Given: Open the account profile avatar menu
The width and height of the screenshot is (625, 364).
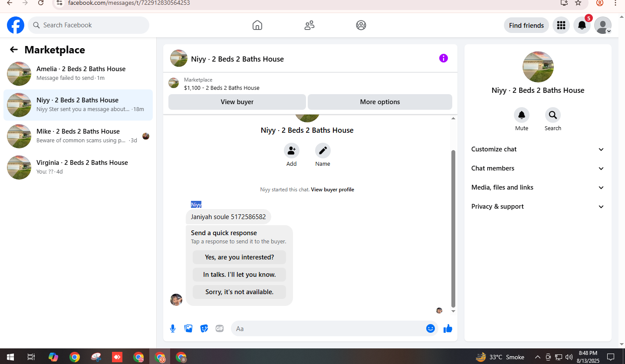Looking at the screenshot, I should pos(603,25).
